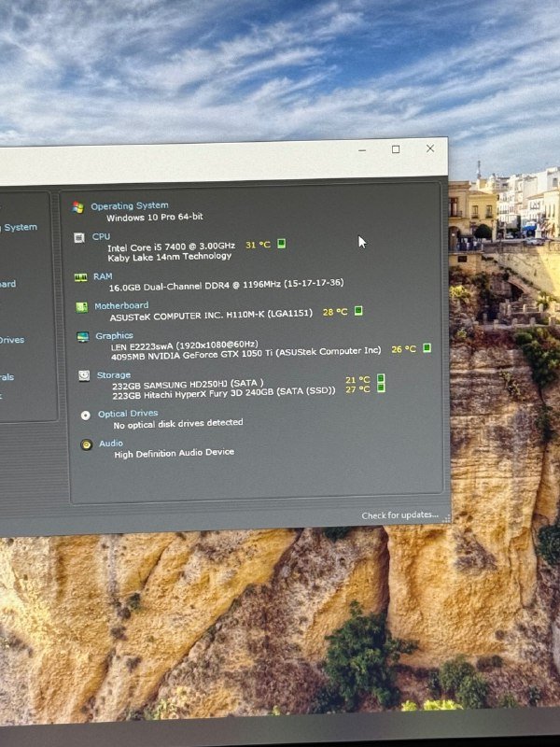
Task: Open the Optical Drives section heading
Action: (x=128, y=414)
